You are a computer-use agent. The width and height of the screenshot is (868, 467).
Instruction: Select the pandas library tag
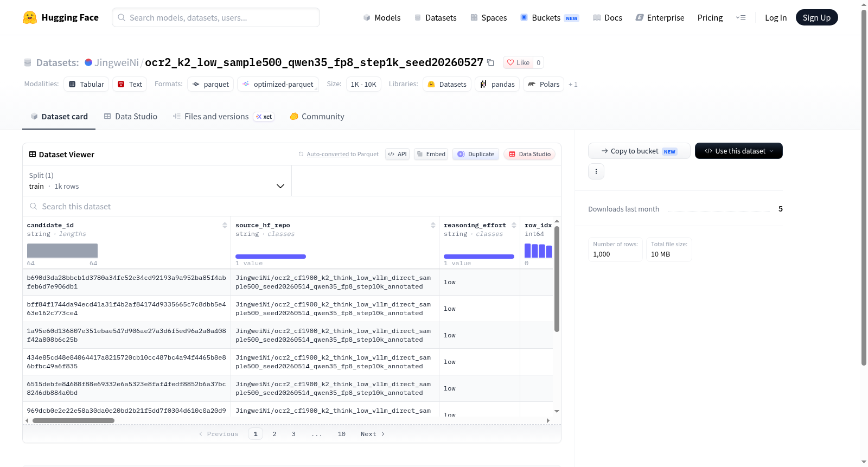tap(497, 84)
